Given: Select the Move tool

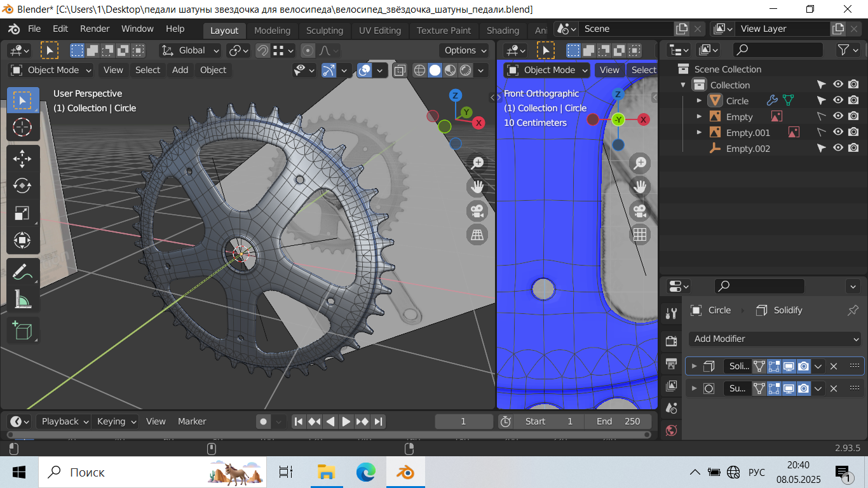Looking at the screenshot, I should tap(22, 159).
